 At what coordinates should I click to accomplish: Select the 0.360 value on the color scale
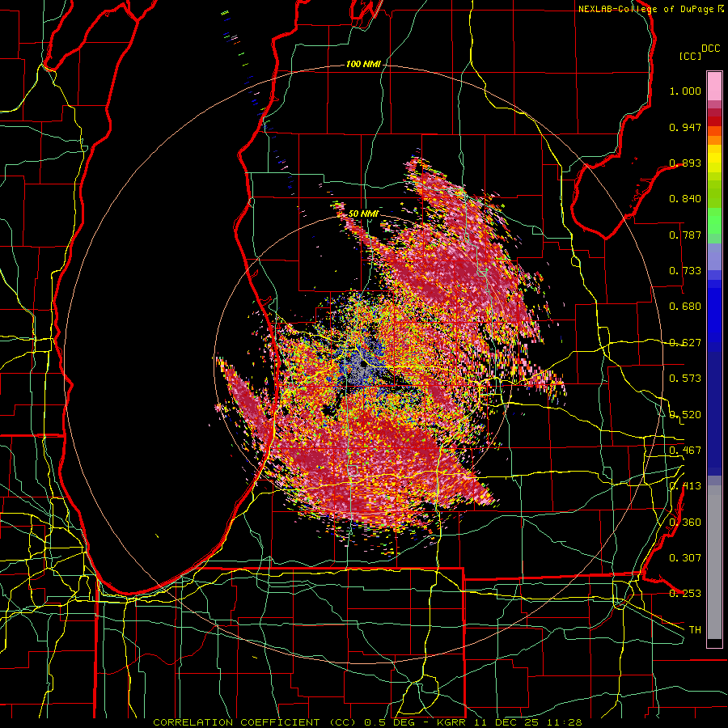pos(685,523)
